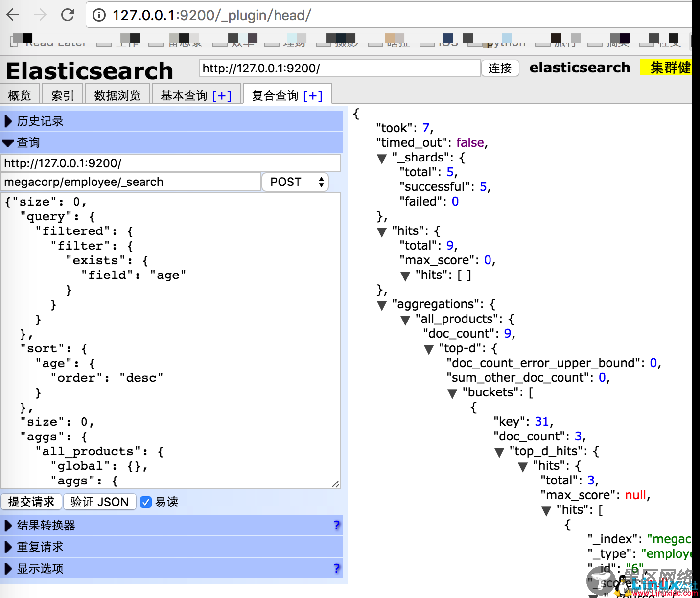
Task: Click Elasticsearch connection URL field
Action: 339,68
